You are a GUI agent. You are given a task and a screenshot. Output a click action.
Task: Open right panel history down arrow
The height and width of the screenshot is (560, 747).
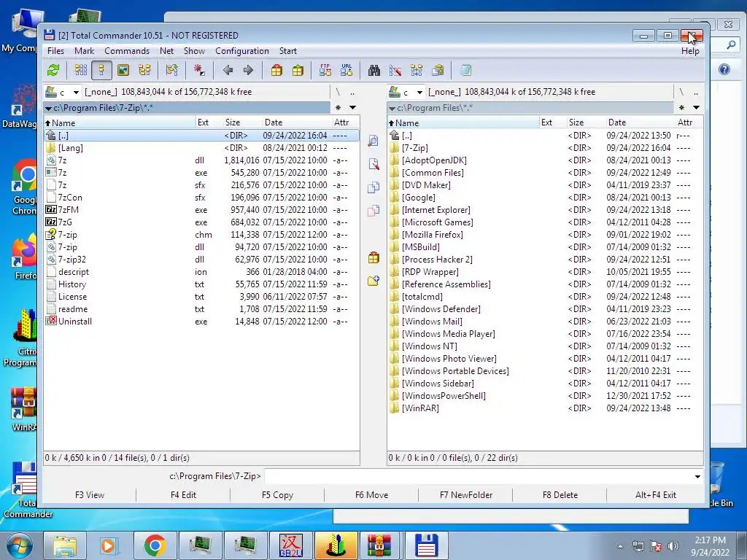point(696,108)
